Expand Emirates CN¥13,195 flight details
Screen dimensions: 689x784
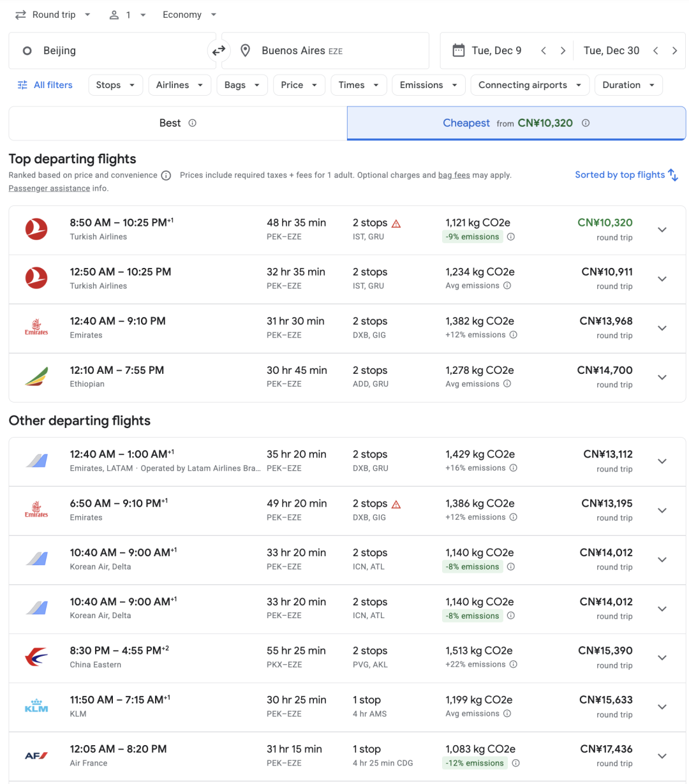point(662,510)
